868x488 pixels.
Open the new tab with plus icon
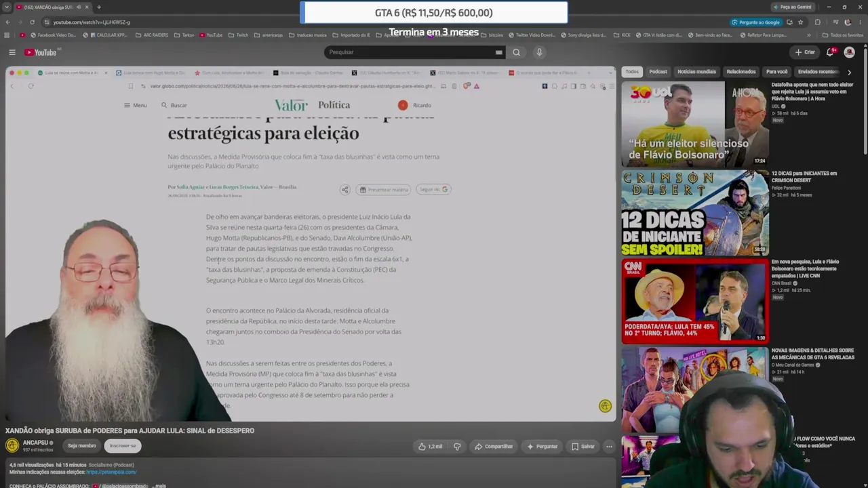click(x=99, y=7)
